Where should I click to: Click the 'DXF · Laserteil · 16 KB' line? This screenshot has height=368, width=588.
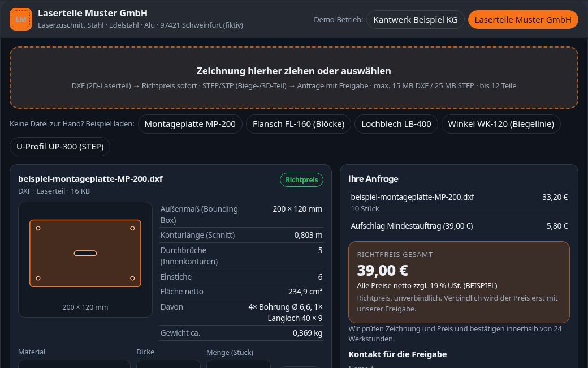(x=54, y=191)
